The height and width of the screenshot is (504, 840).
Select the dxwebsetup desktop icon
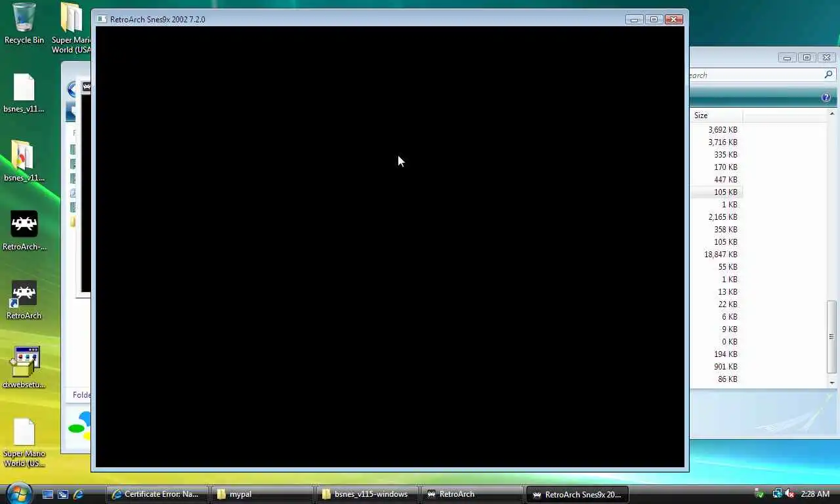point(24,368)
